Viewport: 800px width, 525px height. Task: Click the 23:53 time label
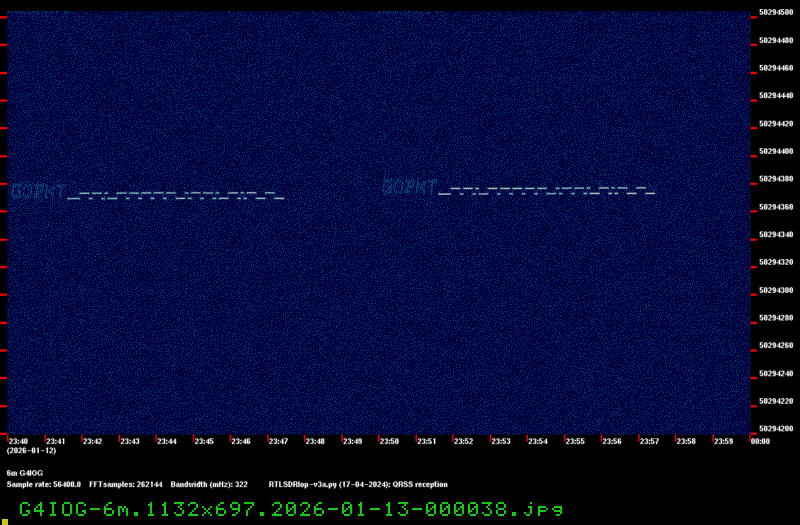501,441
